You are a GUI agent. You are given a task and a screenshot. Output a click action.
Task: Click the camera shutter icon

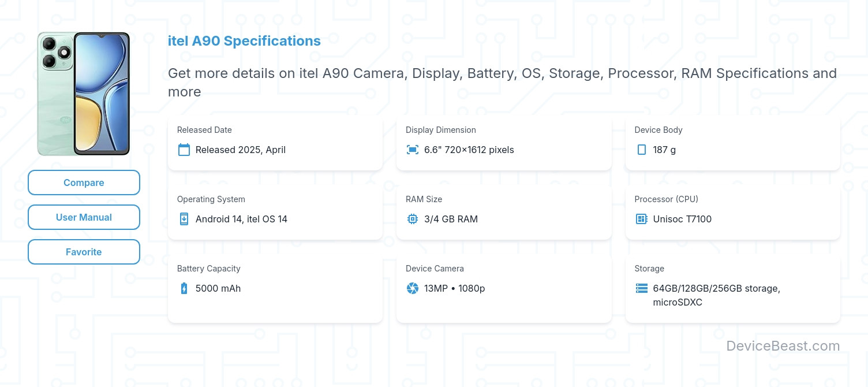(x=413, y=288)
